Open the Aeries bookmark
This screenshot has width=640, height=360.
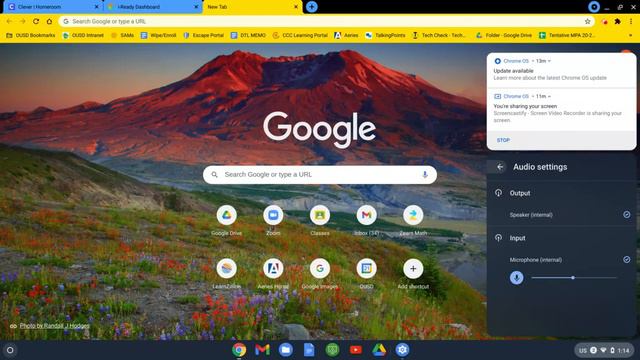coord(346,36)
